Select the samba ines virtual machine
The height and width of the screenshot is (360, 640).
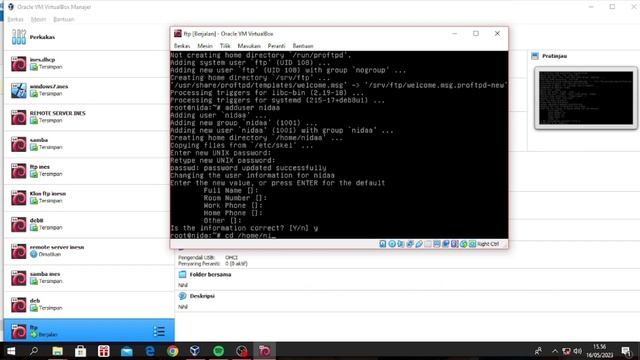pyautogui.click(x=89, y=278)
